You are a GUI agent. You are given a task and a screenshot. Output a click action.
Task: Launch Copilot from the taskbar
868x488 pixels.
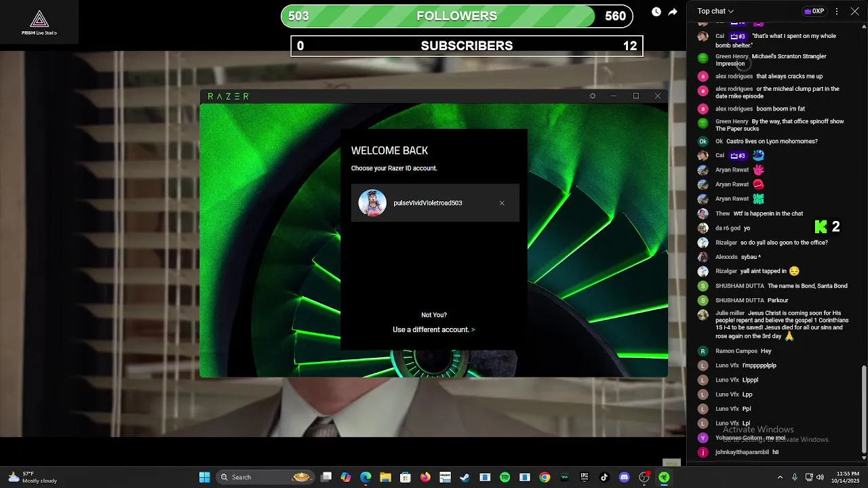[x=346, y=477]
